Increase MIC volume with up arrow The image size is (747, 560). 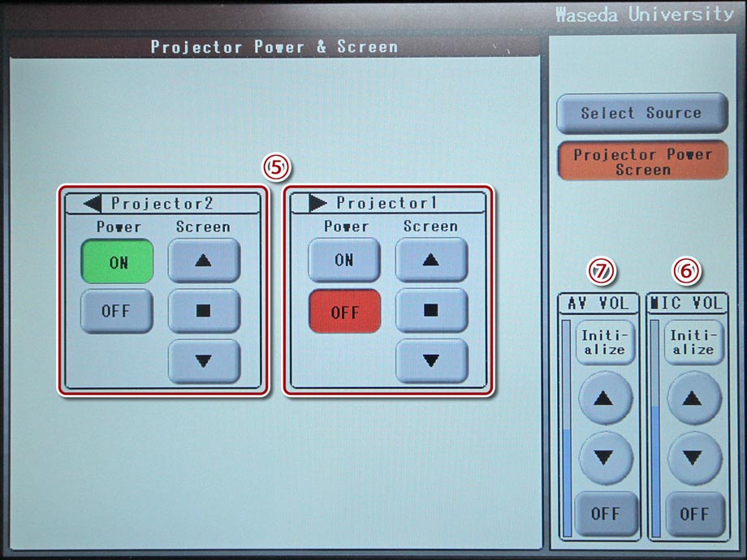pos(693,398)
